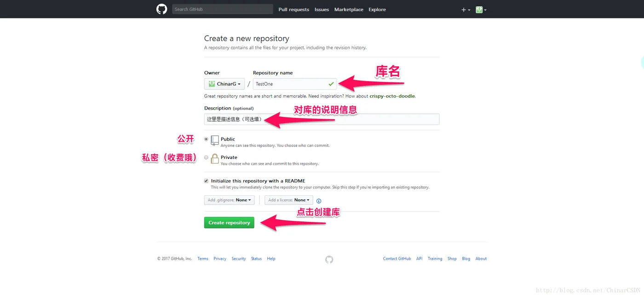644x297 pixels.
Task: Click the green checkmark in name field
Action: tap(331, 84)
